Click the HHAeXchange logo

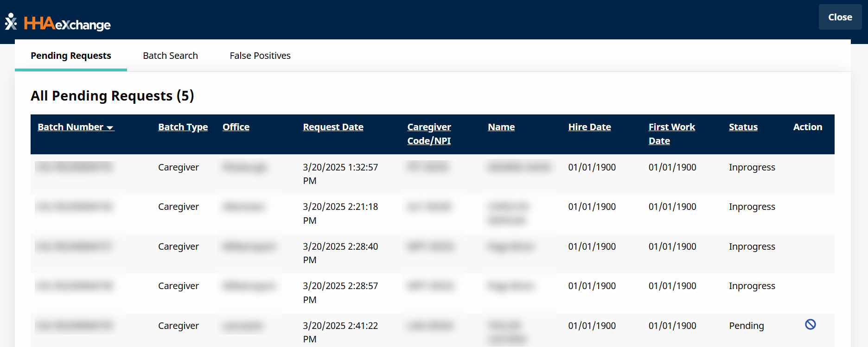(58, 23)
